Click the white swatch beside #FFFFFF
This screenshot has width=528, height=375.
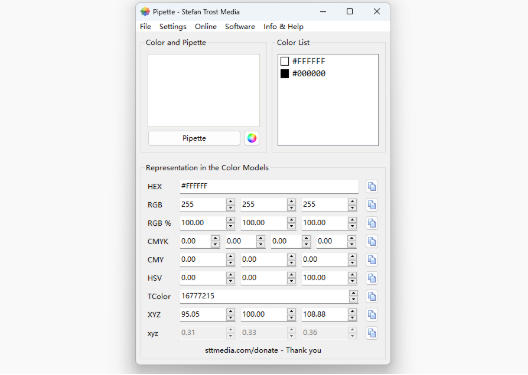click(x=285, y=61)
